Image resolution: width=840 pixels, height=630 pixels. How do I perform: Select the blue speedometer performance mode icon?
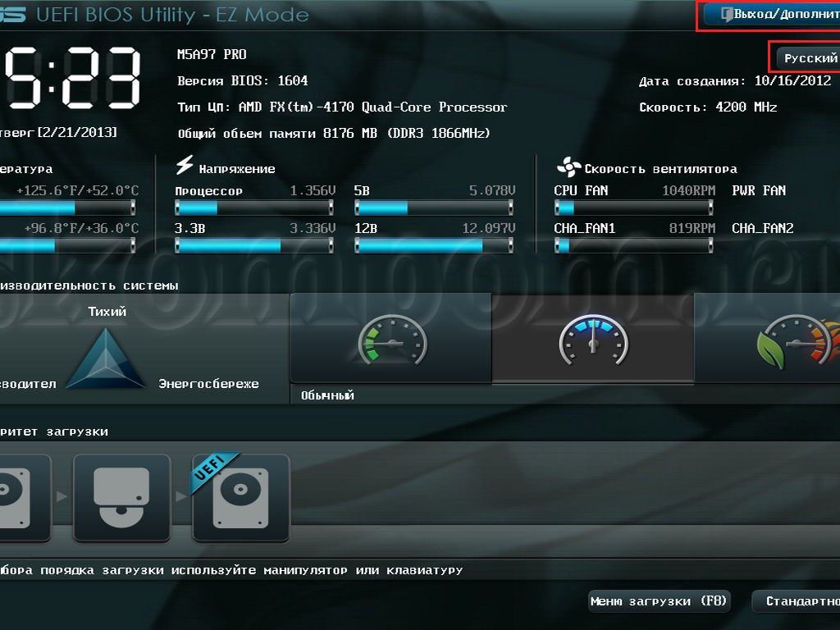click(592, 339)
